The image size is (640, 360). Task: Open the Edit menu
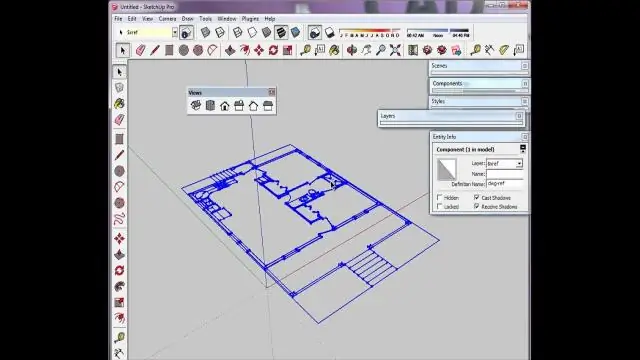[x=132, y=19]
